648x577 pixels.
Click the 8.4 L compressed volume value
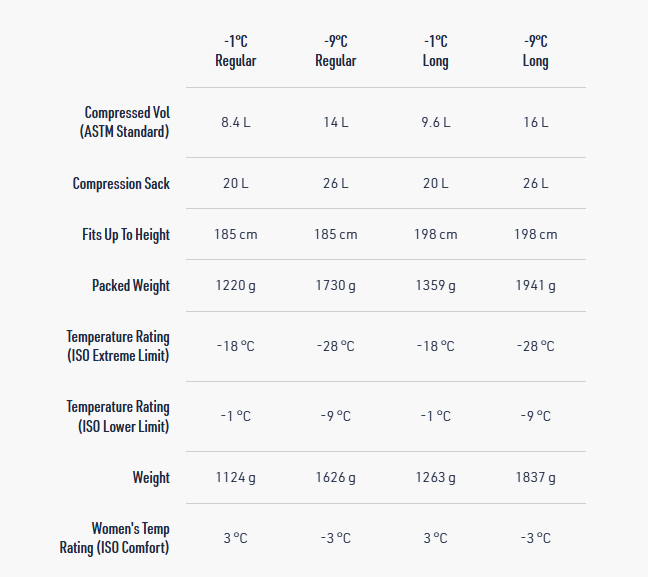click(x=236, y=122)
